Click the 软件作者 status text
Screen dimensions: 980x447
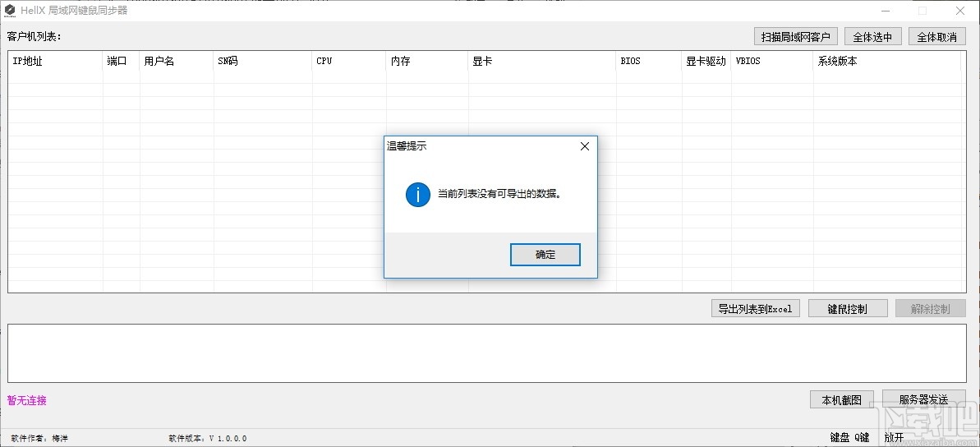[39, 438]
